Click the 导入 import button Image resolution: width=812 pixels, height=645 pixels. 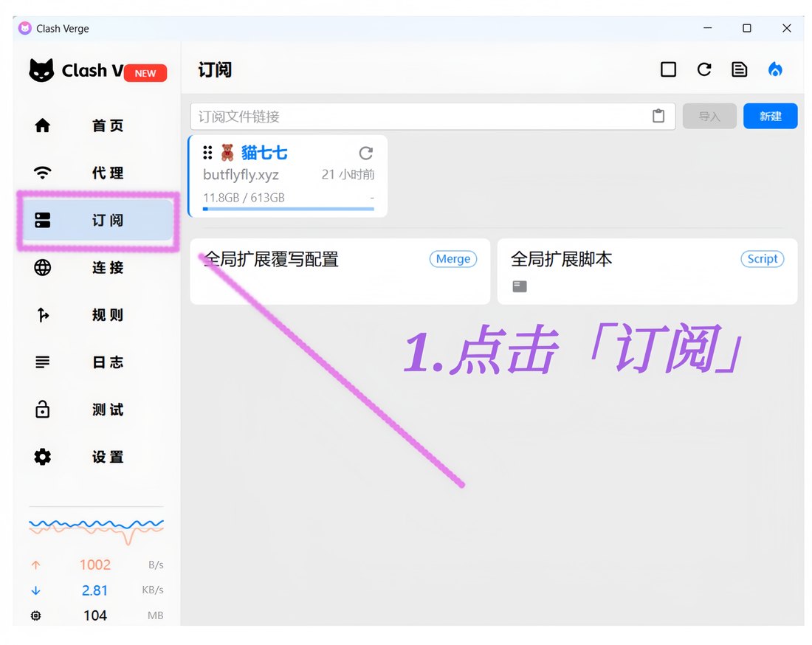[x=709, y=116]
